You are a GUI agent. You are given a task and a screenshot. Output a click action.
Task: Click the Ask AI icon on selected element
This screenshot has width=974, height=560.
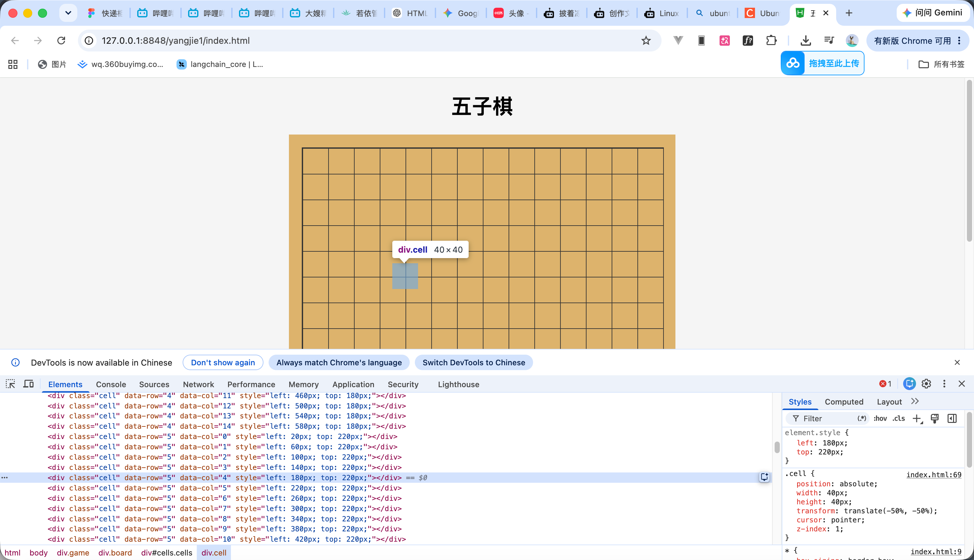(x=764, y=477)
